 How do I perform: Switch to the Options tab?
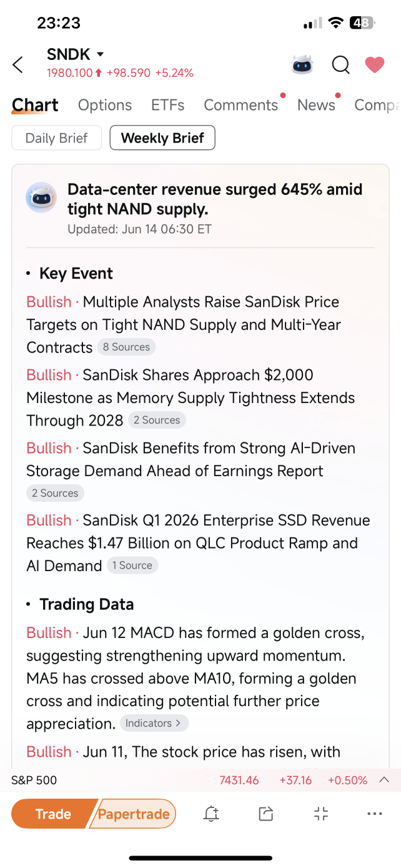coord(105,105)
